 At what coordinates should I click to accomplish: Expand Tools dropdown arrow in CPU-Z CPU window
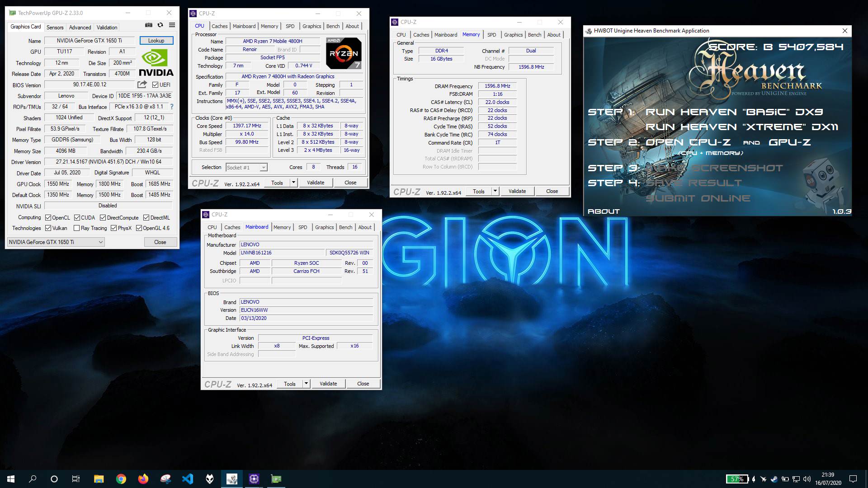(293, 183)
